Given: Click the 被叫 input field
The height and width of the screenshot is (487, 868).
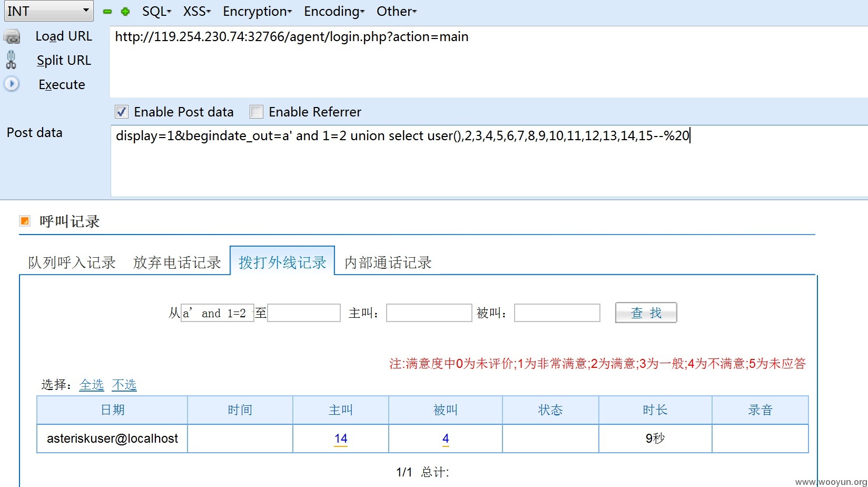Looking at the screenshot, I should [557, 313].
